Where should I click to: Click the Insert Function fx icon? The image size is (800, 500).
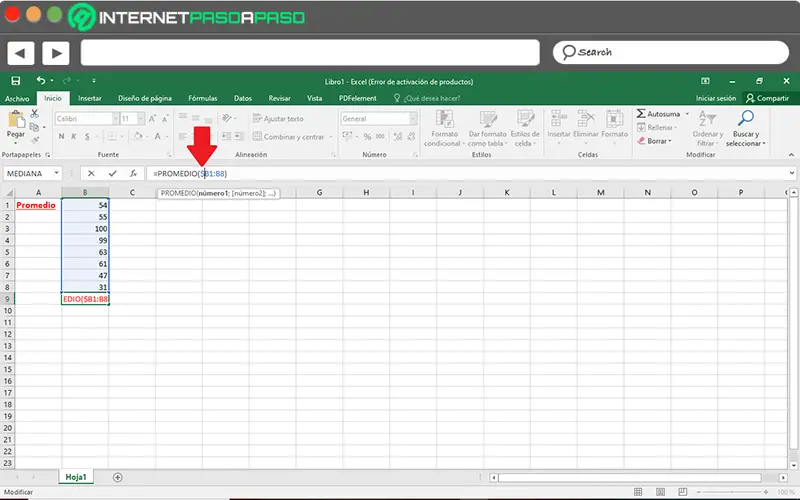133,173
